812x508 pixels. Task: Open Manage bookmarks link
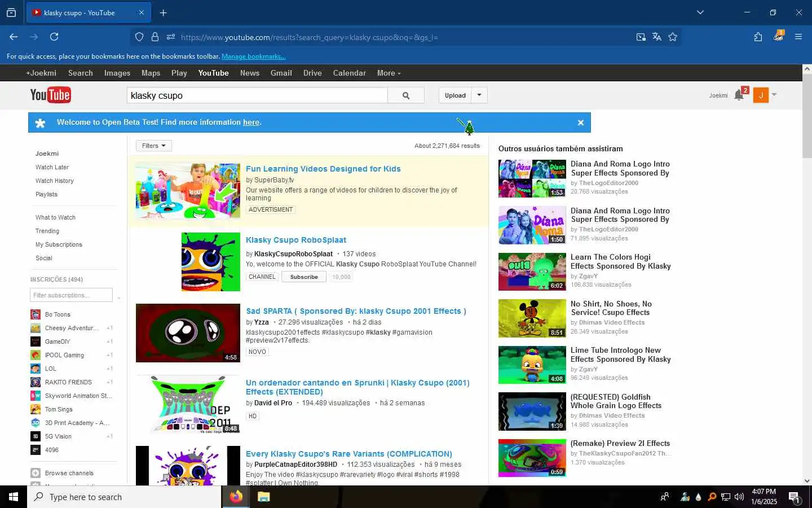254,56
